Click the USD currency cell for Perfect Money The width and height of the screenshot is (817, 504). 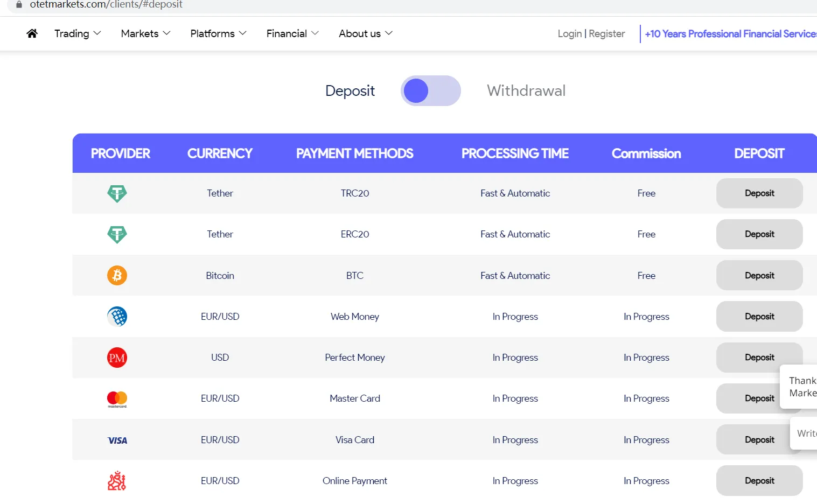(220, 358)
